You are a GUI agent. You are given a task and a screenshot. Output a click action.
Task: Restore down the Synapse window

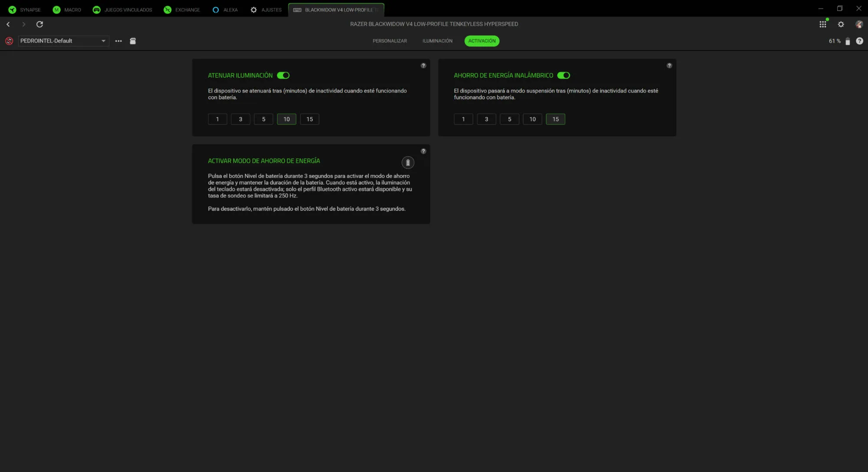coord(840,9)
